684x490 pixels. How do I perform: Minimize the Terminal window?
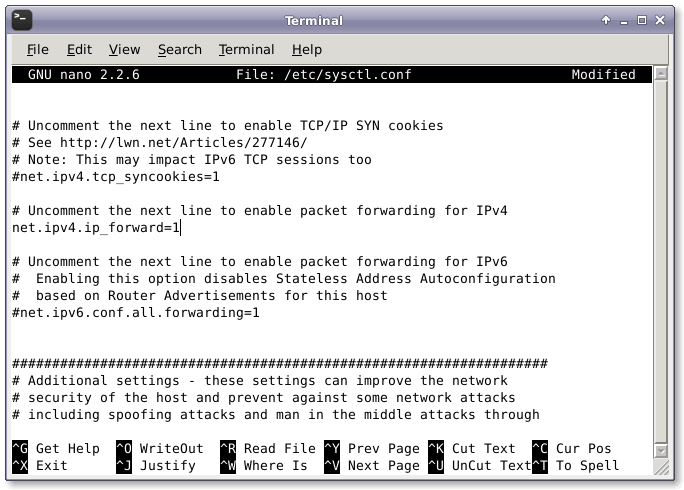pyautogui.click(x=625, y=20)
